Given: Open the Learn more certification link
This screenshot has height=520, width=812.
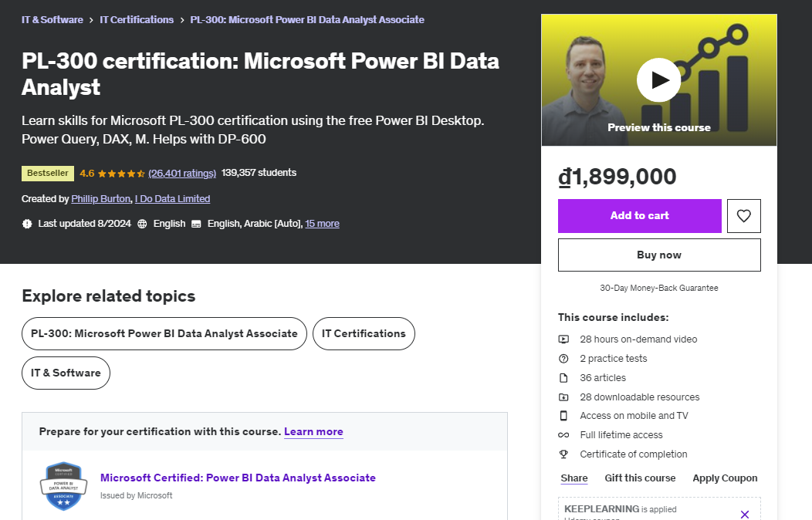Looking at the screenshot, I should click(x=313, y=431).
